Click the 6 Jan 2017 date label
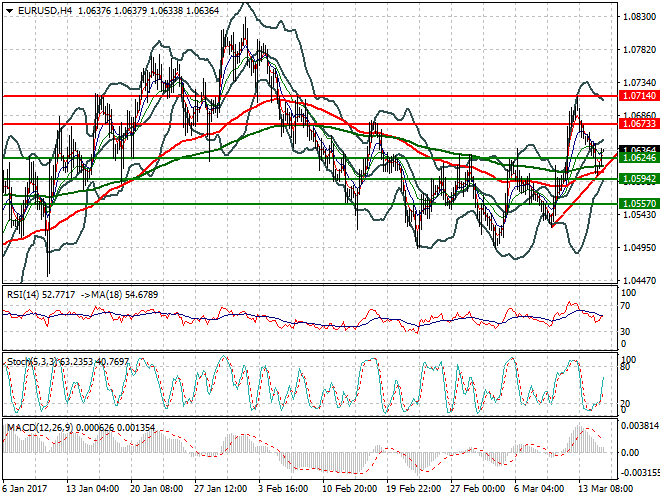This screenshot has height=500, width=660. [x=24, y=489]
